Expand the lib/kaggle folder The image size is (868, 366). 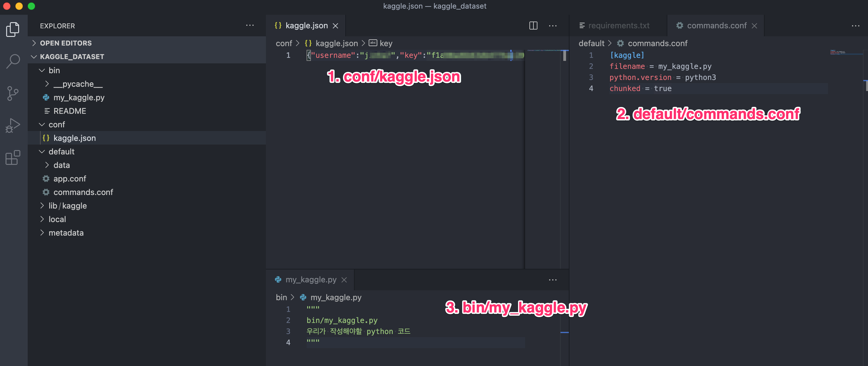42,206
